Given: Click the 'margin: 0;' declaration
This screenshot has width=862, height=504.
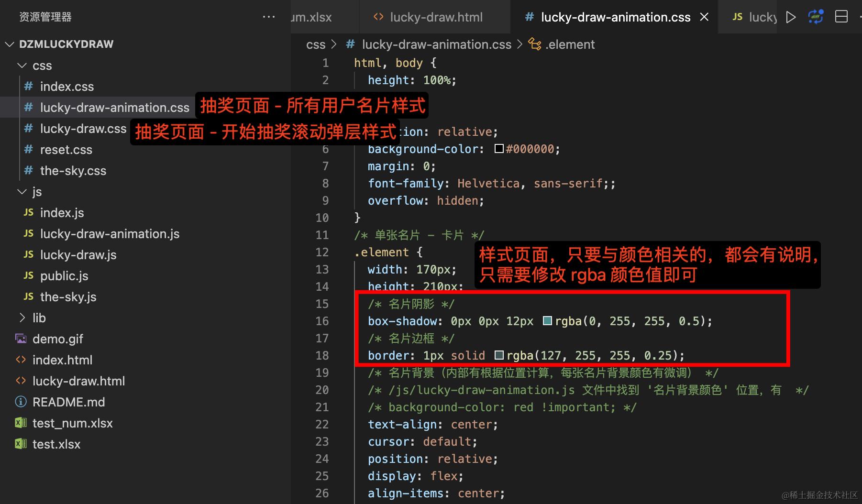Looking at the screenshot, I should (402, 166).
